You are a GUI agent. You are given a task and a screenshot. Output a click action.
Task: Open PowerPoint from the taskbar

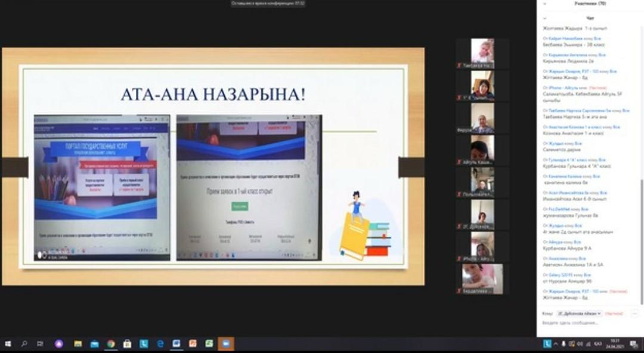tap(193, 344)
